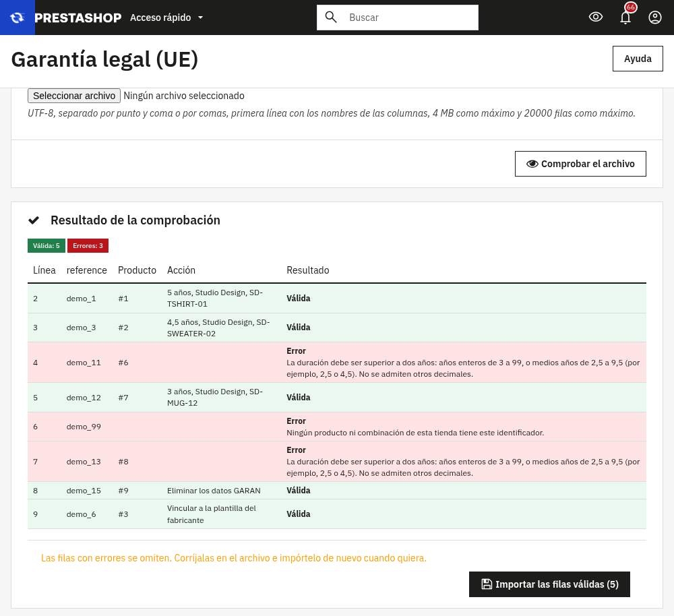
Task: Click the #9 product cell
Action: coord(123,491)
